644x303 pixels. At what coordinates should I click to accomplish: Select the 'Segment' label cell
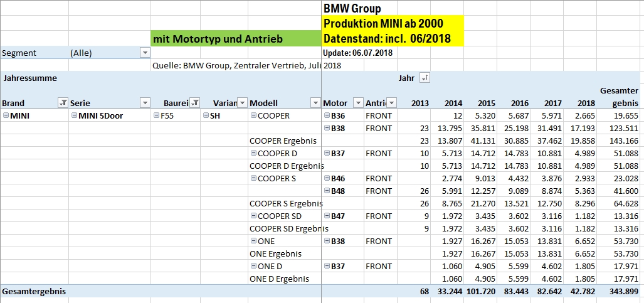19,53
